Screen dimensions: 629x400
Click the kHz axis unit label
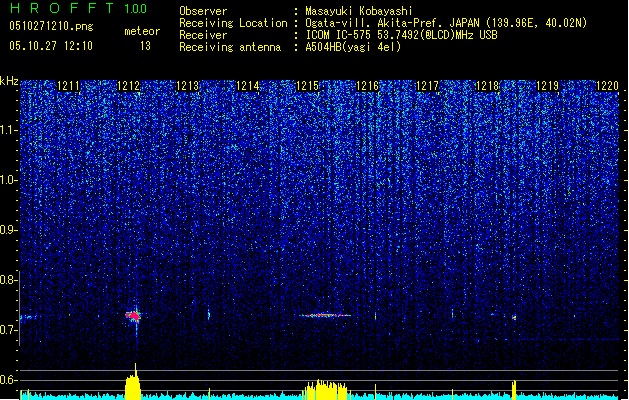tap(9, 81)
